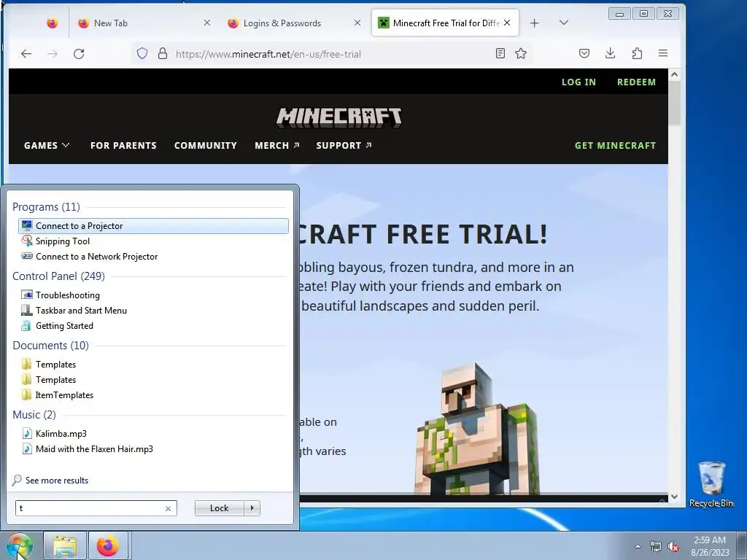Close the Logins & Passwords tab
Screen dimensions: 747x560
coord(357,23)
